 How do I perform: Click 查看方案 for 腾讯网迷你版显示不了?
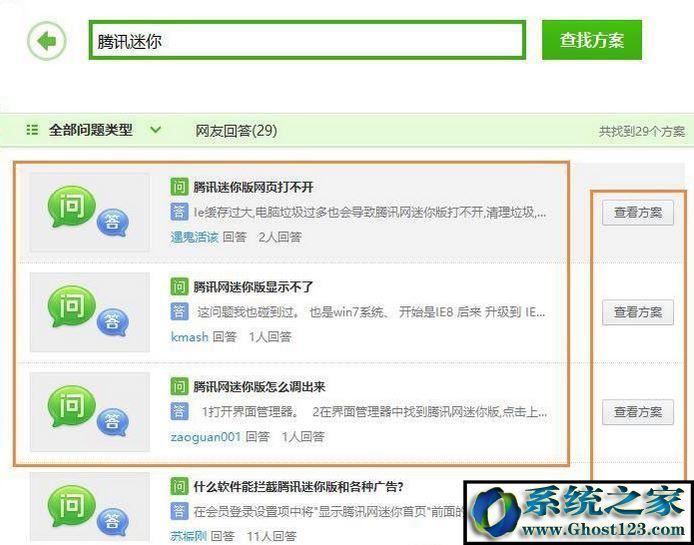tap(638, 312)
